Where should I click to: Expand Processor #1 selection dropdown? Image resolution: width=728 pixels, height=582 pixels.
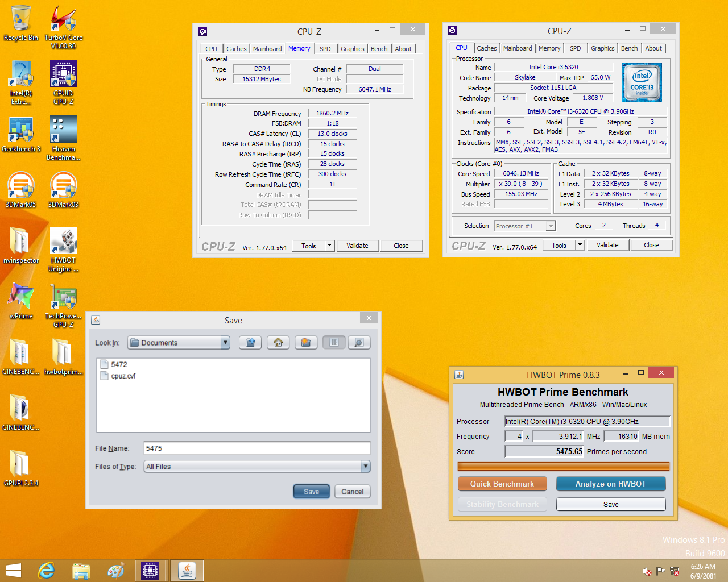551,226
